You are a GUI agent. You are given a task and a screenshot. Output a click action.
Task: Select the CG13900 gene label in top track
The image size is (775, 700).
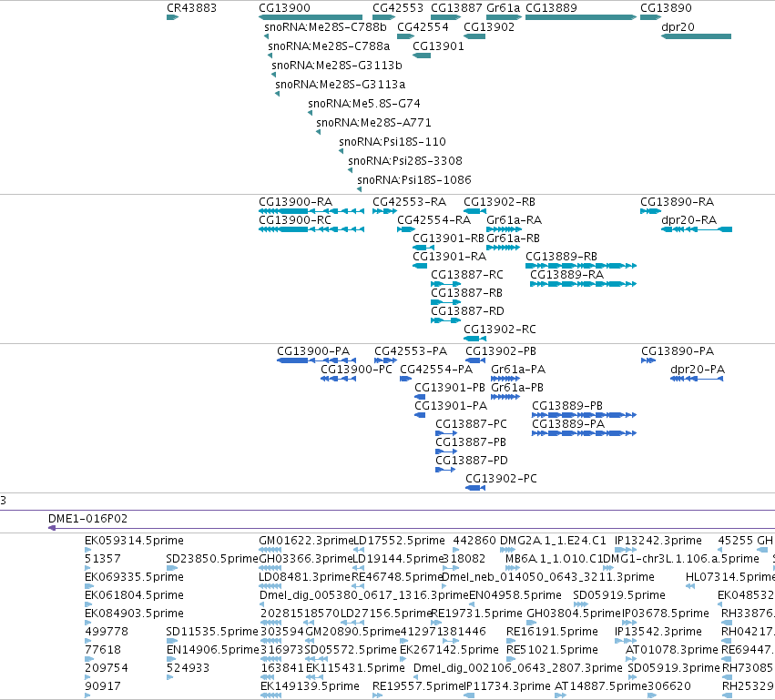point(284,8)
